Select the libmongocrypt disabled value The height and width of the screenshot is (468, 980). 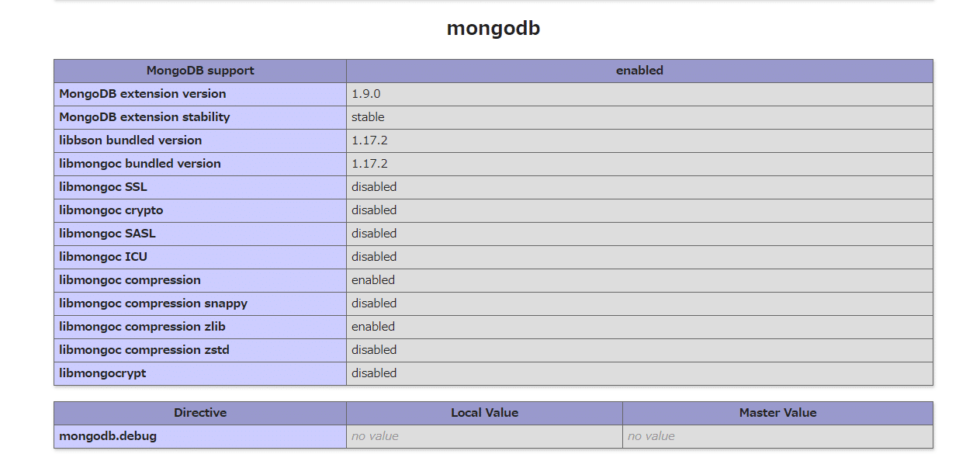point(374,373)
